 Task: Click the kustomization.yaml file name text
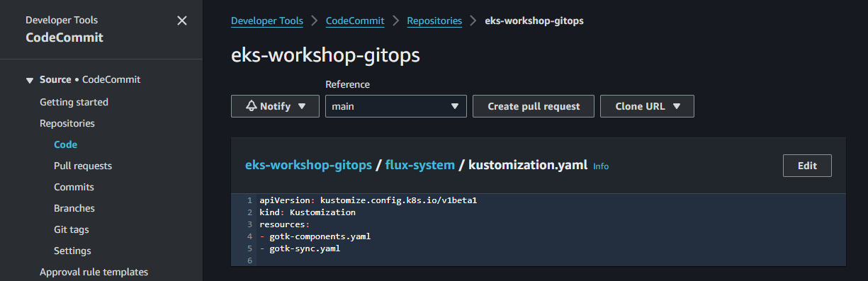click(x=528, y=165)
